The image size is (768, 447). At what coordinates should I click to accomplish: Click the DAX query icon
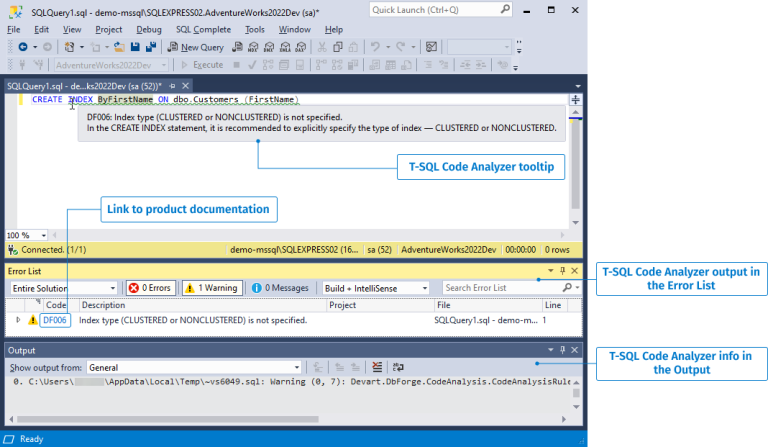pyautogui.click(x=301, y=47)
